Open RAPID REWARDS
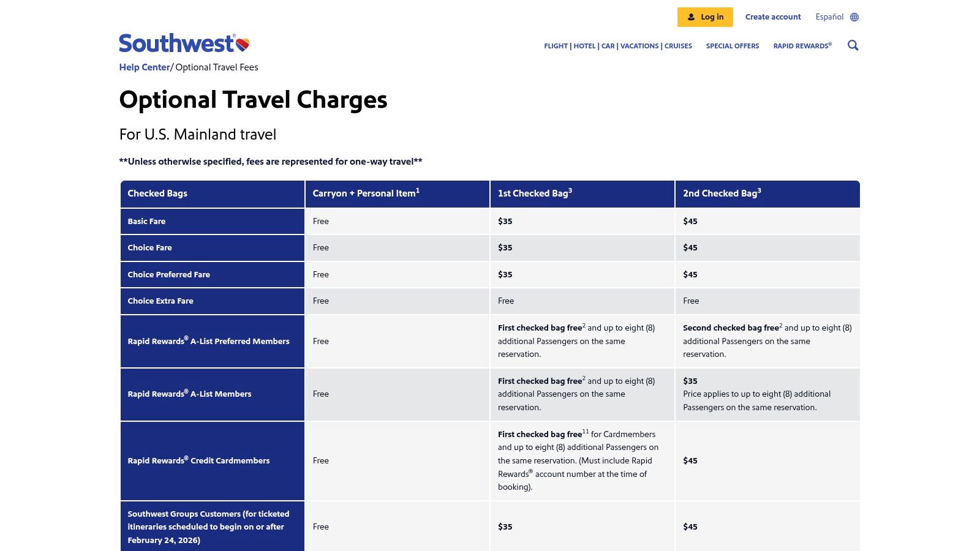 802,45
